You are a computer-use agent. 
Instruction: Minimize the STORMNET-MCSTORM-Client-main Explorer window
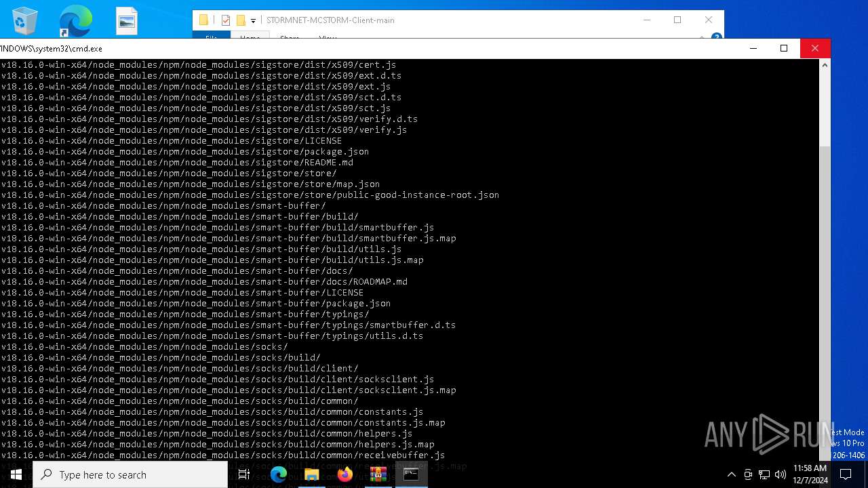[x=646, y=20]
